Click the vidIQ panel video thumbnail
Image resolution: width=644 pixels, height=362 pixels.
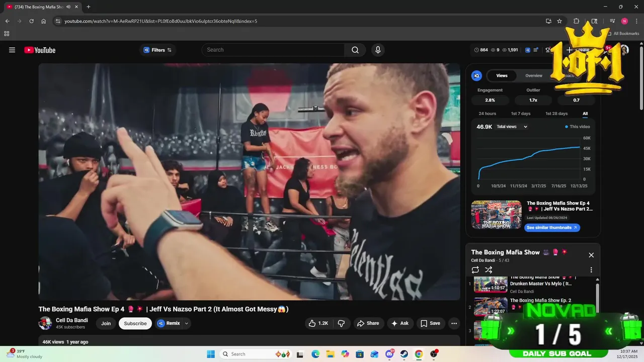(496, 215)
